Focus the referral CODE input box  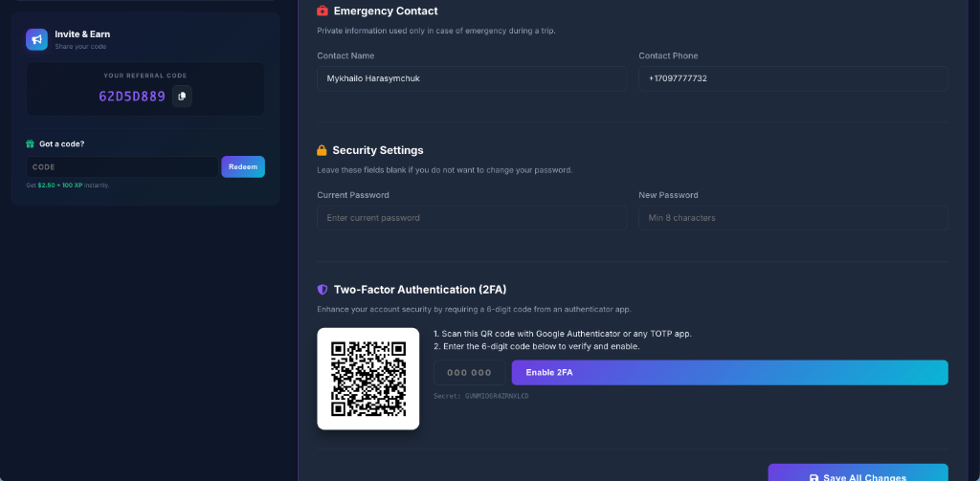pyautogui.click(x=122, y=166)
